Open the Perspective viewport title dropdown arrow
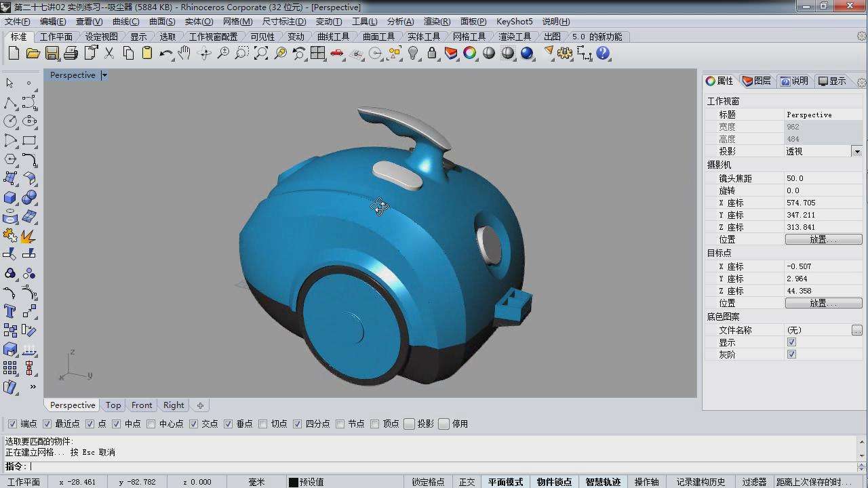This screenshot has height=488, width=868. (x=104, y=75)
